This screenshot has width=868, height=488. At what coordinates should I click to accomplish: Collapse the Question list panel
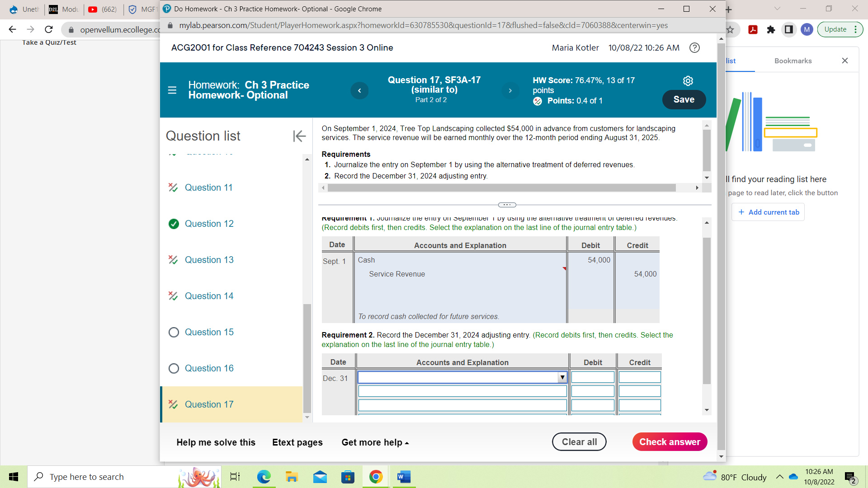[x=299, y=136]
